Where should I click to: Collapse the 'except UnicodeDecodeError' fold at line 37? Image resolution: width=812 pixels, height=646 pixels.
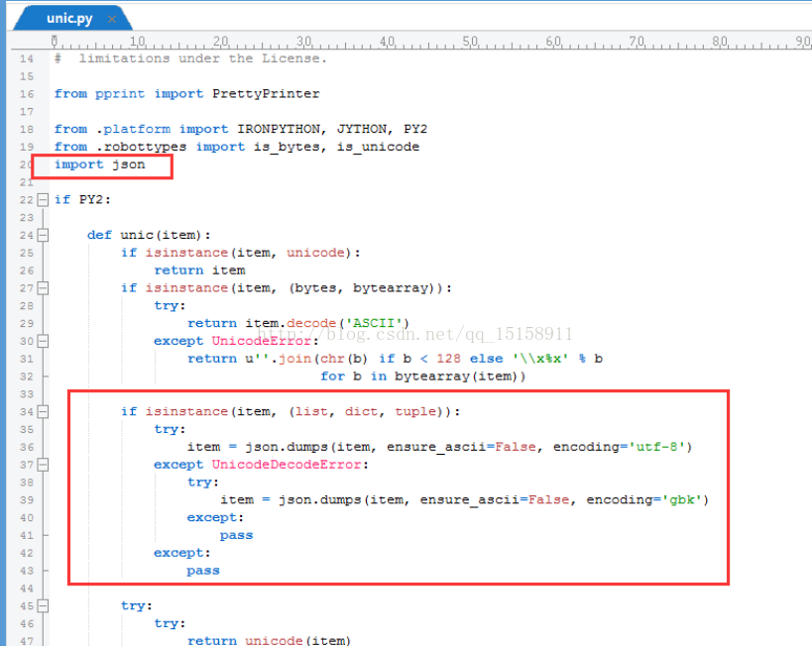pyautogui.click(x=43, y=465)
